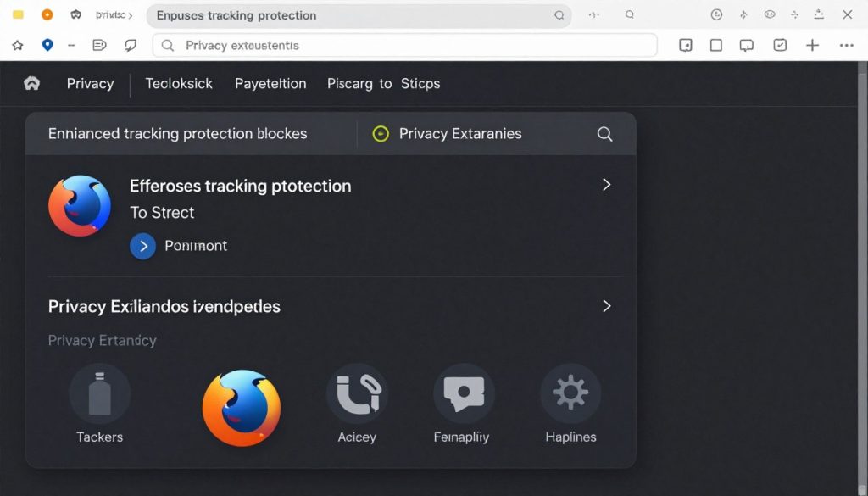Select the Privacy menu tab
Viewport: 868px width, 496px height.
click(89, 83)
